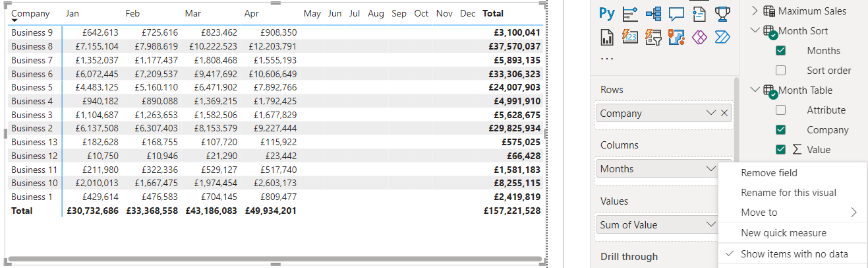Click the May column header
This screenshot has width=868, height=268.
[312, 13]
